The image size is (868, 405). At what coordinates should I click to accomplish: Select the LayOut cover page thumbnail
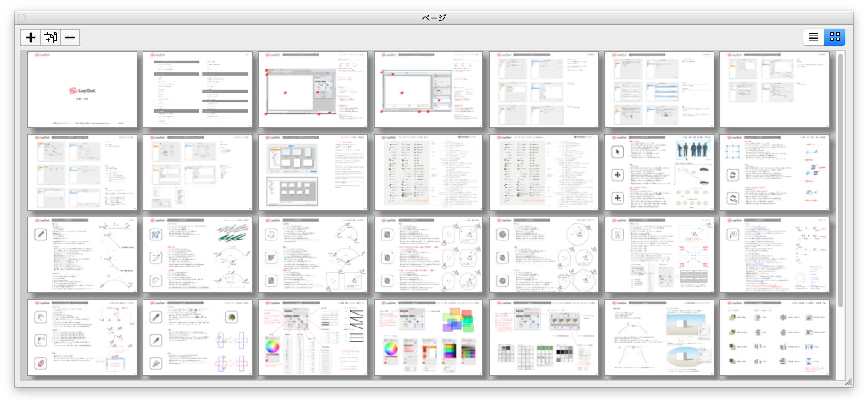[x=82, y=90]
